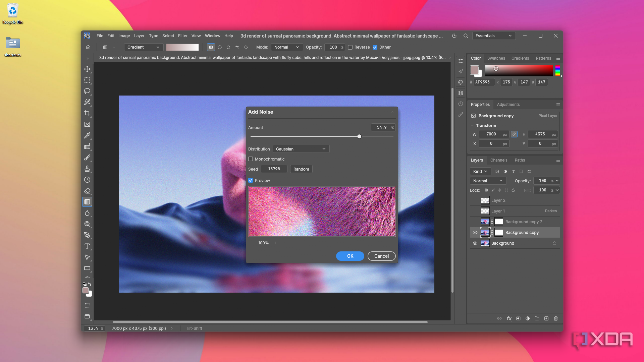Enable the Monochromatic checkbox
644x362 pixels.
click(251, 159)
